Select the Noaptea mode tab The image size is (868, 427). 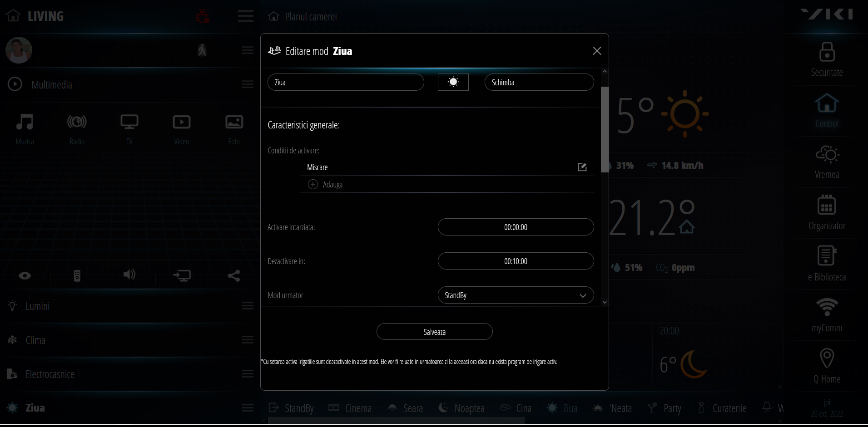click(x=462, y=408)
